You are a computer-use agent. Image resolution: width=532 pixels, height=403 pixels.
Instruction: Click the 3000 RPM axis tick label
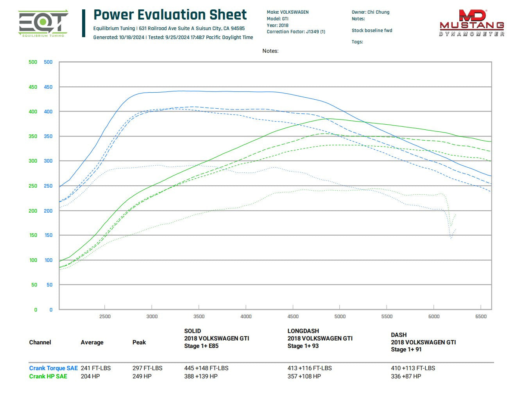pos(152,317)
